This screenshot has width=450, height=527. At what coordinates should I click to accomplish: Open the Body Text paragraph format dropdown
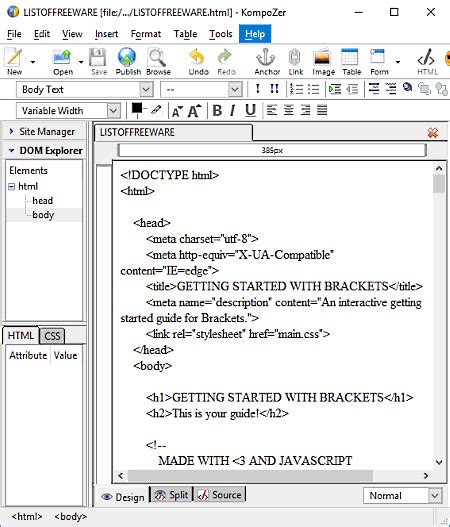(85, 89)
